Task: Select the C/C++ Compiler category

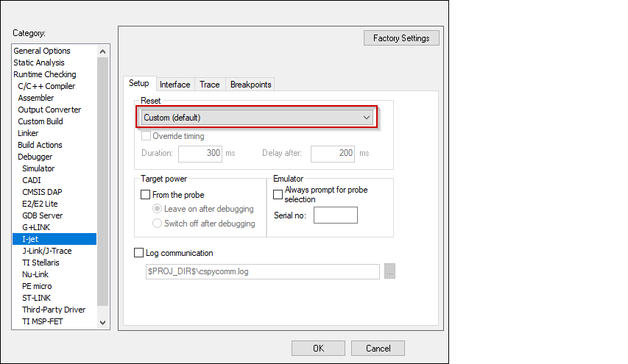Action: pyautogui.click(x=46, y=86)
